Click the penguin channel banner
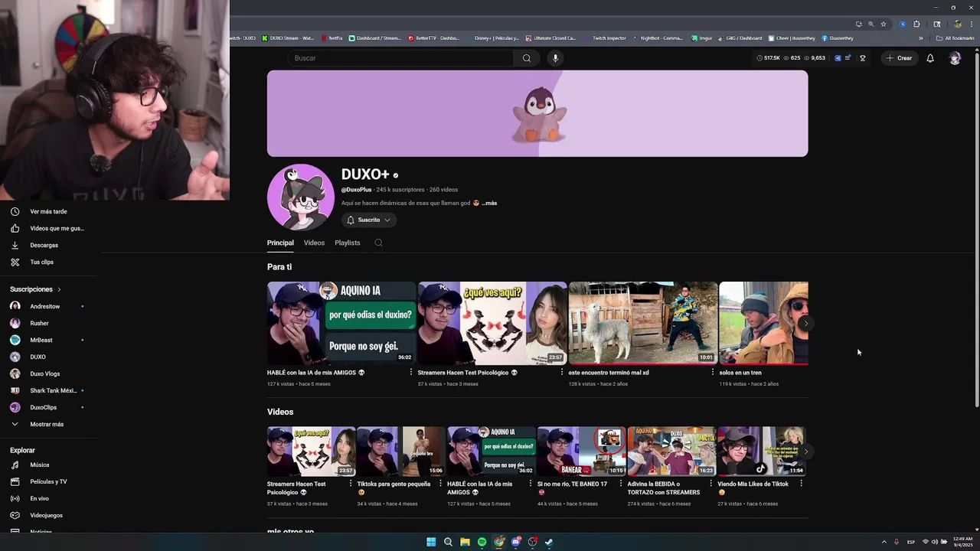Image resolution: width=980 pixels, height=551 pixels. (537, 113)
